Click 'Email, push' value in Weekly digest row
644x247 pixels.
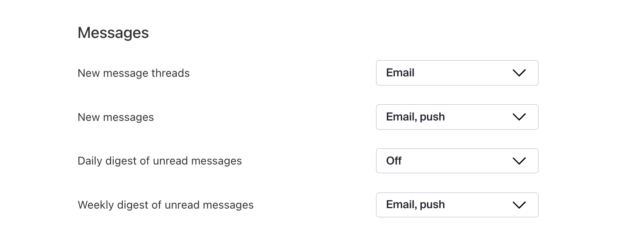click(x=415, y=205)
